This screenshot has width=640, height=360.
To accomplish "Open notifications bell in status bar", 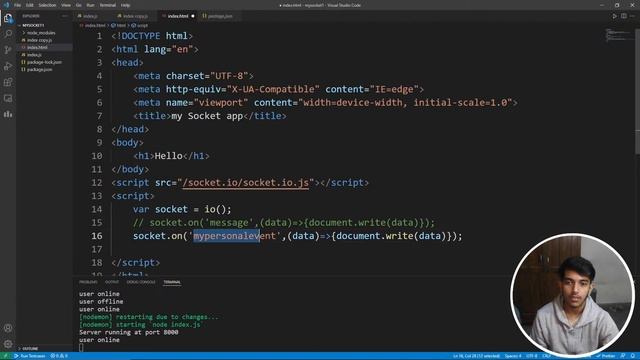I will 633,356.
